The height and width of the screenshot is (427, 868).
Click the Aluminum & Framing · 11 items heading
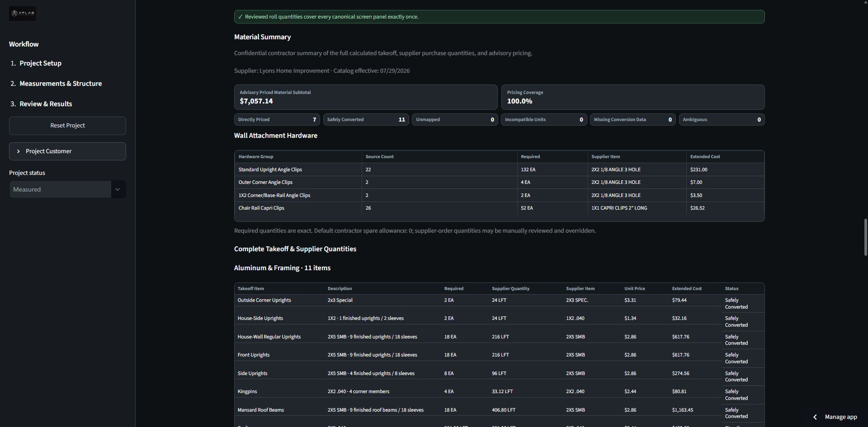point(282,268)
